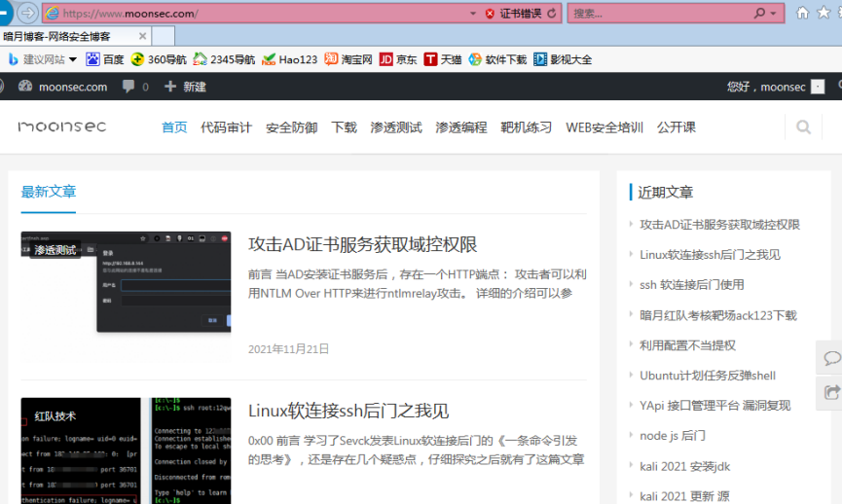This screenshot has height=504, width=842.
Task: Click the refresh page icon
Action: point(552,14)
